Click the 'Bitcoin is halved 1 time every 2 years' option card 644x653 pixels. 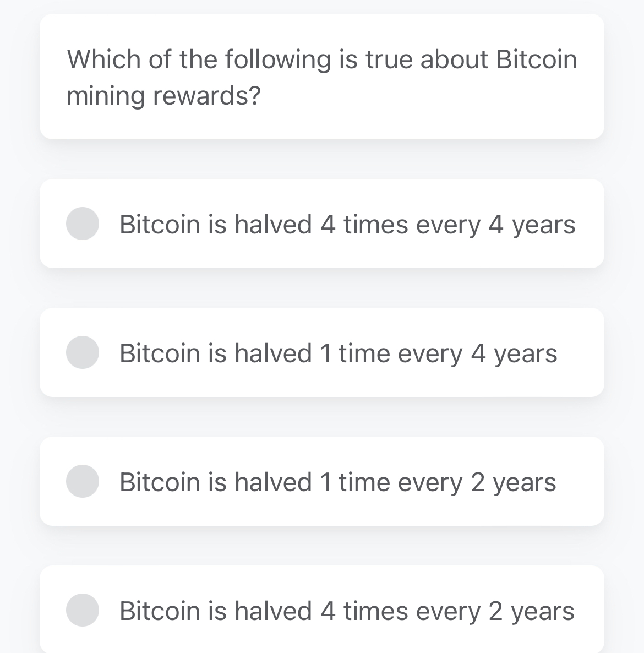pyautogui.click(x=321, y=481)
